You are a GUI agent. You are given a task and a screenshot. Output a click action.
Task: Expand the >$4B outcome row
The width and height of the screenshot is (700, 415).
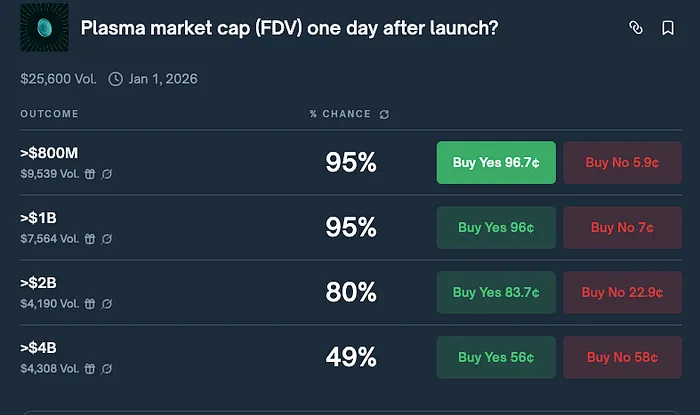click(x=351, y=357)
